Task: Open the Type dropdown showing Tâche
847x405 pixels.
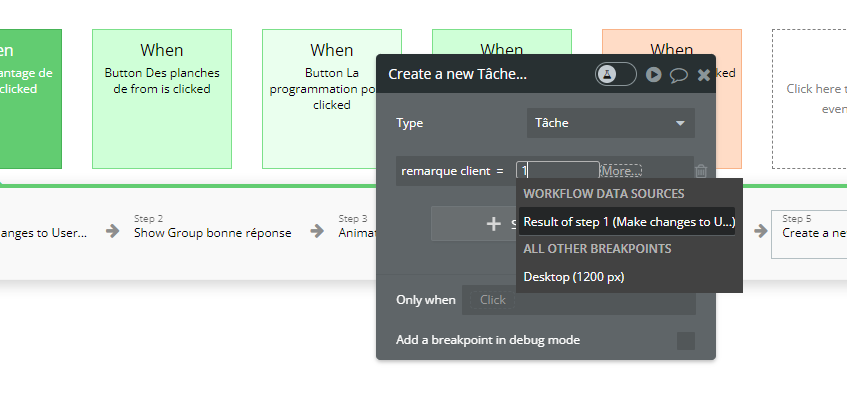Action: 610,123
